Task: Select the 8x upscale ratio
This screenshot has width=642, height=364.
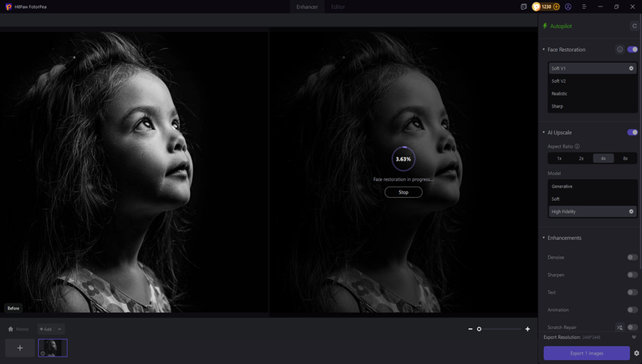Action: tap(626, 158)
